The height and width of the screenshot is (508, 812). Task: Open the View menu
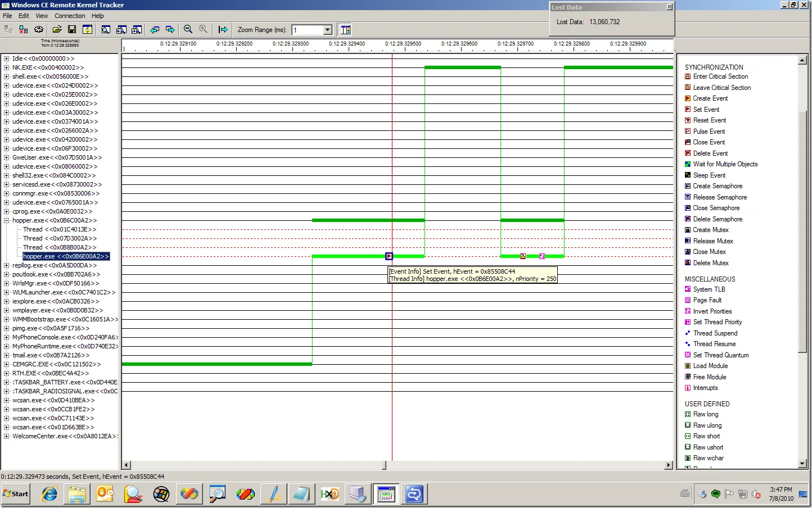pos(42,16)
